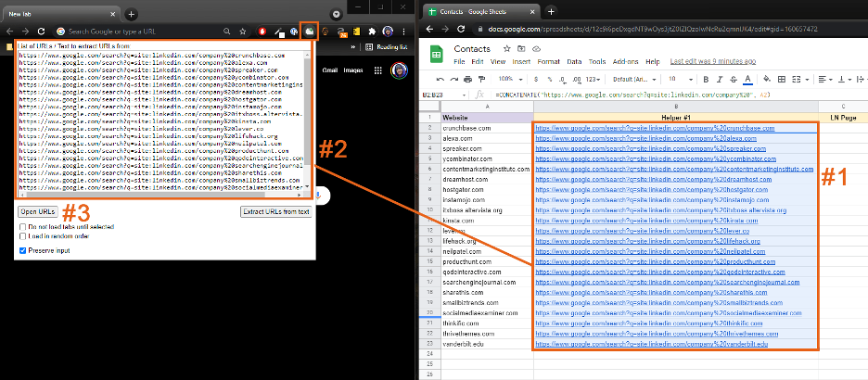
Task: Open the Google apps grid icon
Action: point(378,70)
